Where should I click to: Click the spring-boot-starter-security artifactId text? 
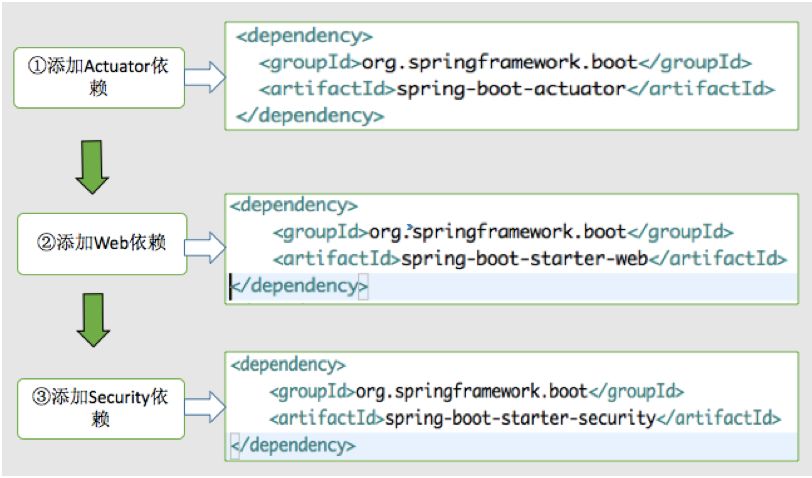click(520, 417)
